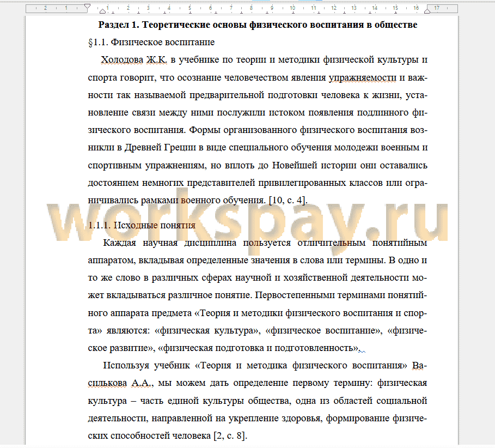Click the underlined surname "Холодова"
495x448 pixels.
122,60
